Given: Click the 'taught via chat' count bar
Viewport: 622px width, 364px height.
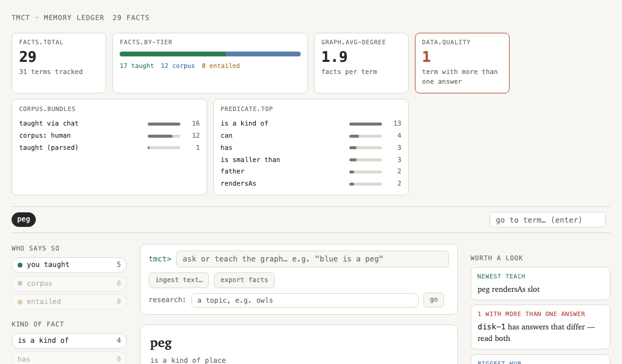Looking at the screenshot, I should point(164,124).
